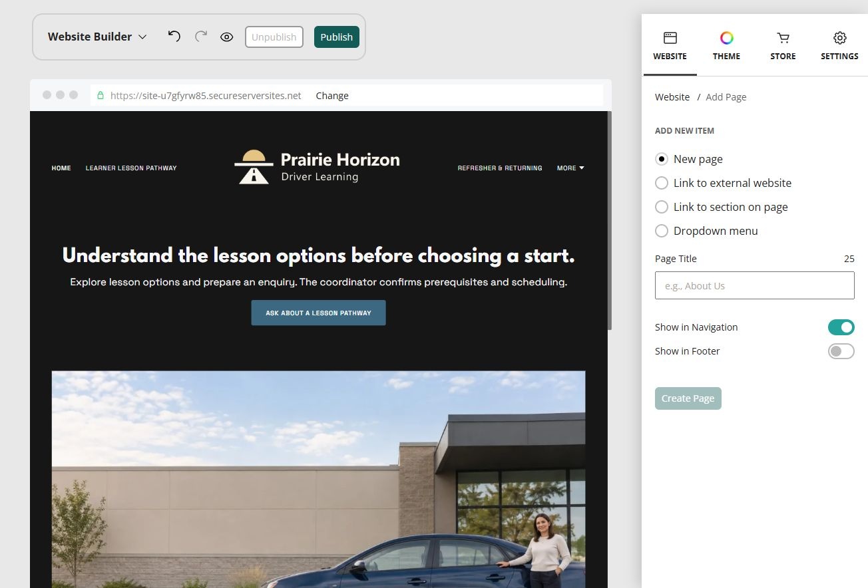Click the hero photo of car and woman

(x=318, y=479)
